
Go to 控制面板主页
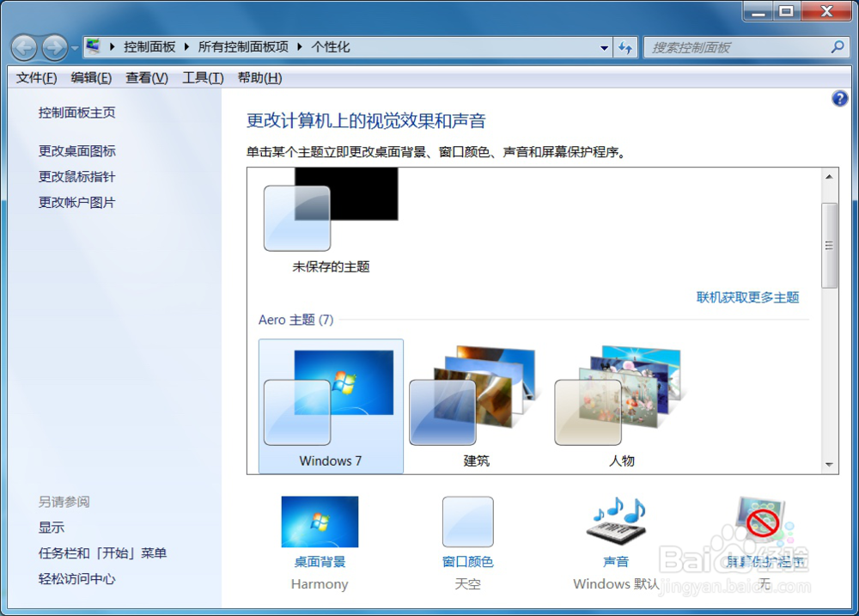(x=76, y=113)
